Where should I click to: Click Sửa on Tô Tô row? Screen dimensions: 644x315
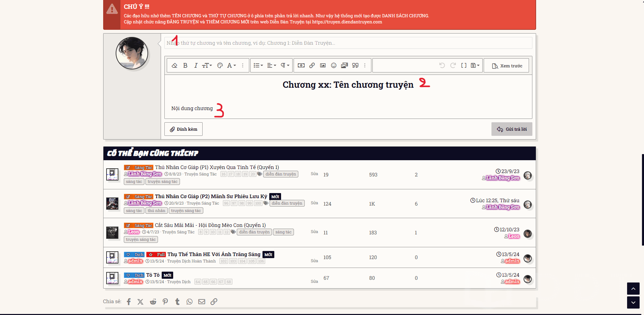tap(314, 281)
